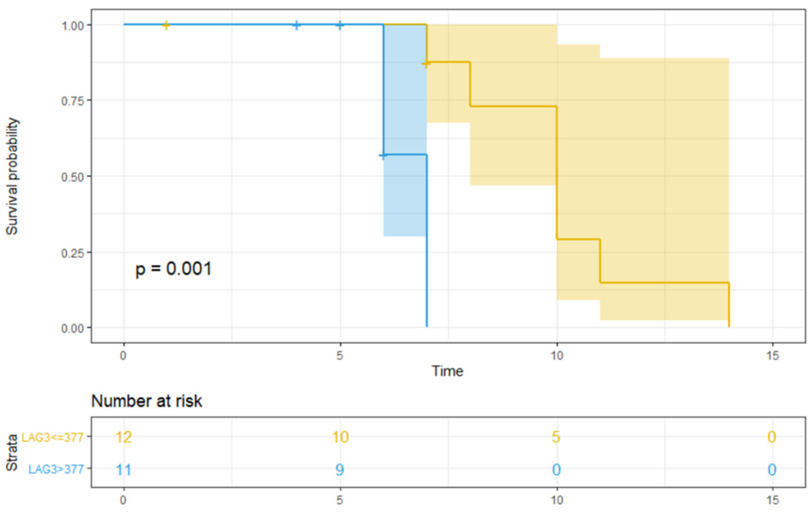812x512 pixels.
Task: Click the yellow at-risk count 12
Action: click(124, 437)
